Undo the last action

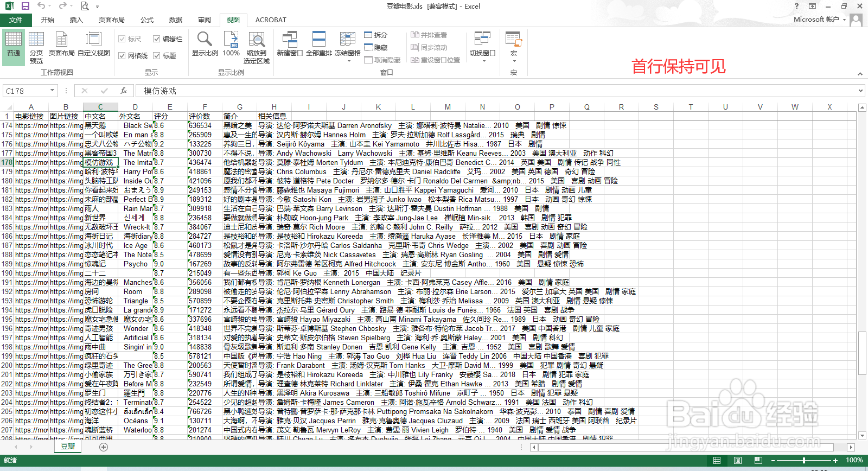(41, 6)
